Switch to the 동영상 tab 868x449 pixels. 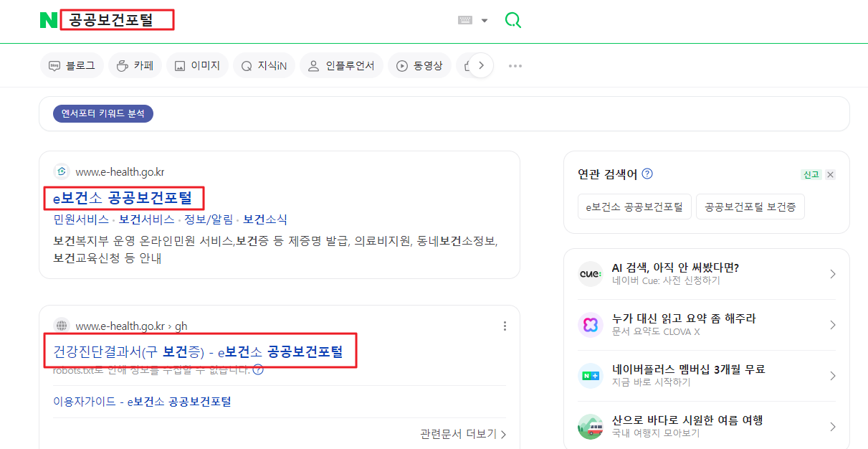pos(419,66)
